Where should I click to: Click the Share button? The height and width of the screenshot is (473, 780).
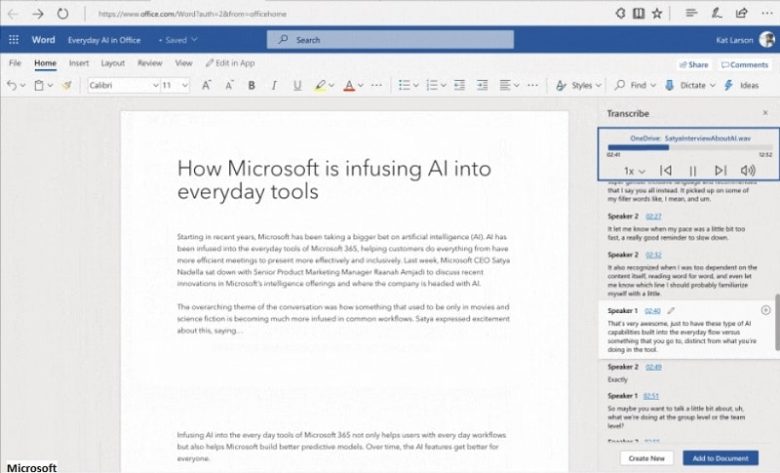pyautogui.click(x=694, y=65)
